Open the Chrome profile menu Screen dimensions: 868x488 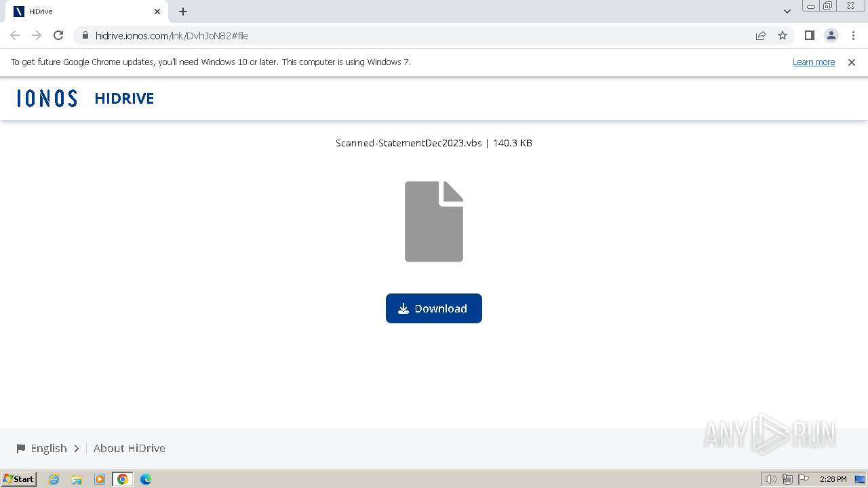coord(831,35)
